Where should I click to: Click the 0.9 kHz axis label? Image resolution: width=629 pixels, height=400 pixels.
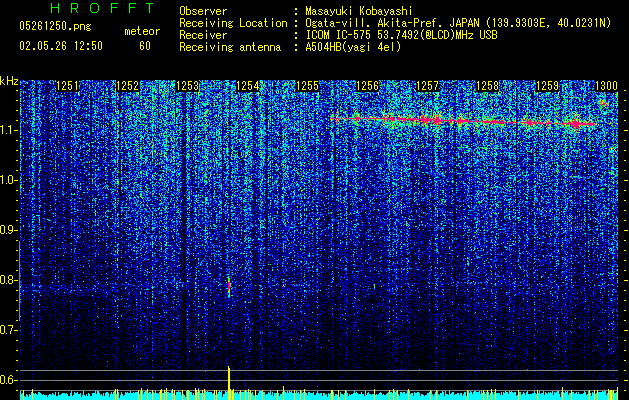8,230
